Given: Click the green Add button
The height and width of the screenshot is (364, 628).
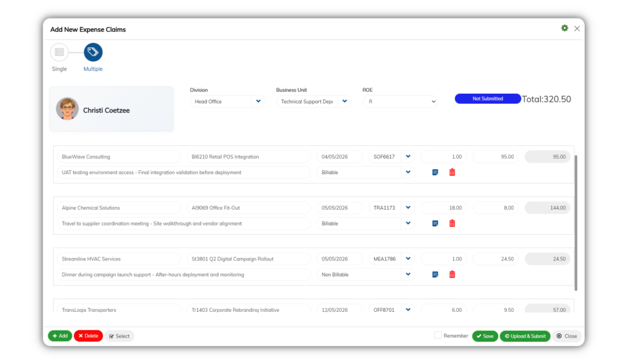Looking at the screenshot, I should 60,336.
